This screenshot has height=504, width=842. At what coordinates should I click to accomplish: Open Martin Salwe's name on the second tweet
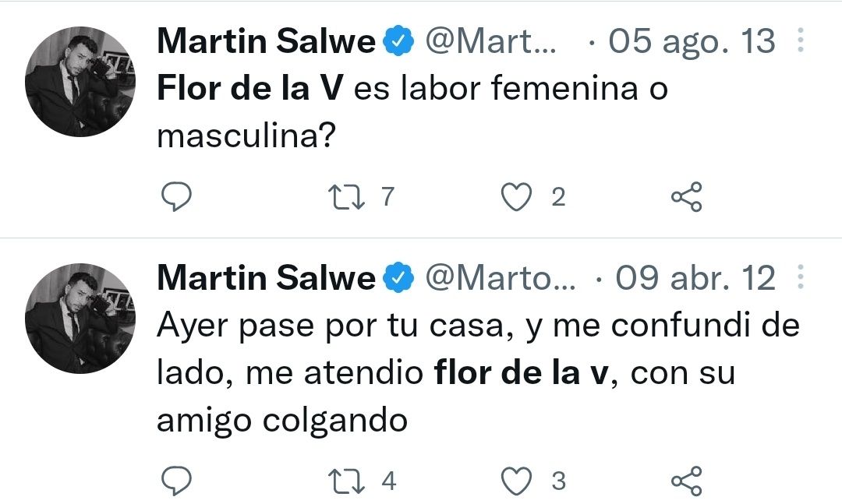point(266,278)
